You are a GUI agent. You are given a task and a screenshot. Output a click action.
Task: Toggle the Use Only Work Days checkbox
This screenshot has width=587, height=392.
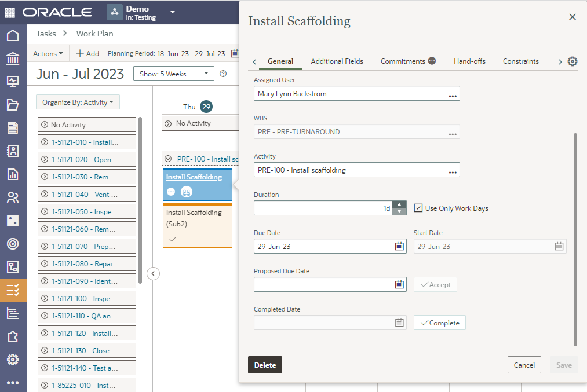click(x=418, y=208)
